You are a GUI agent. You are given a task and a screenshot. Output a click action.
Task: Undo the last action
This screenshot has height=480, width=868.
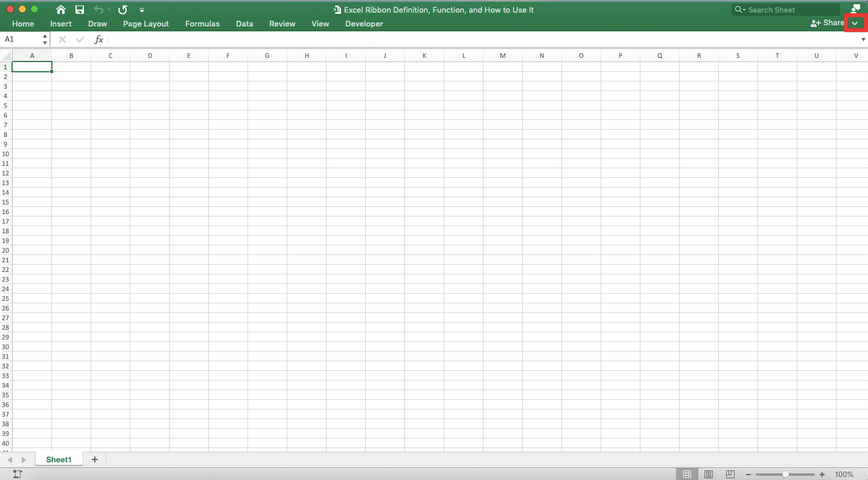pyautogui.click(x=98, y=10)
